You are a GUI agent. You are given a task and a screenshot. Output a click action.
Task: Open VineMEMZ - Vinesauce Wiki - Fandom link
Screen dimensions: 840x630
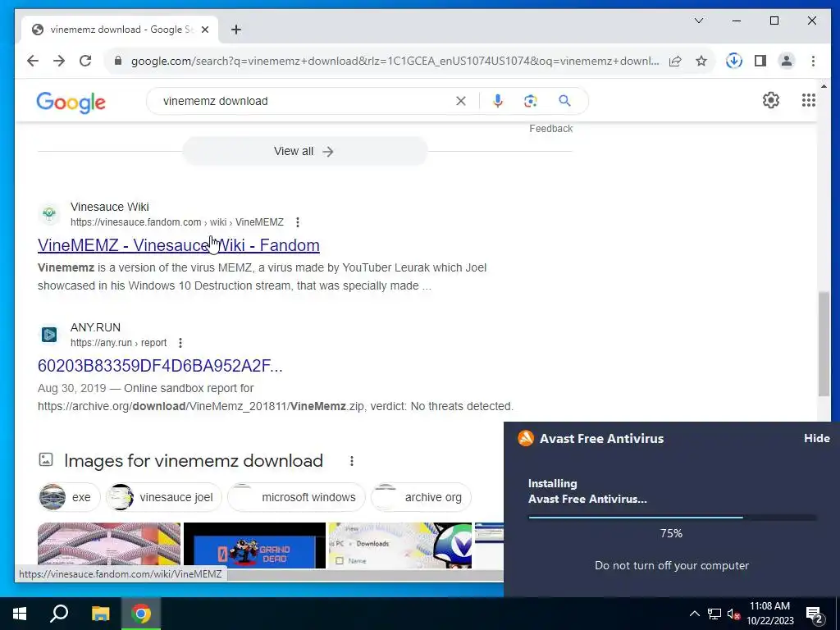[x=178, y=244]
